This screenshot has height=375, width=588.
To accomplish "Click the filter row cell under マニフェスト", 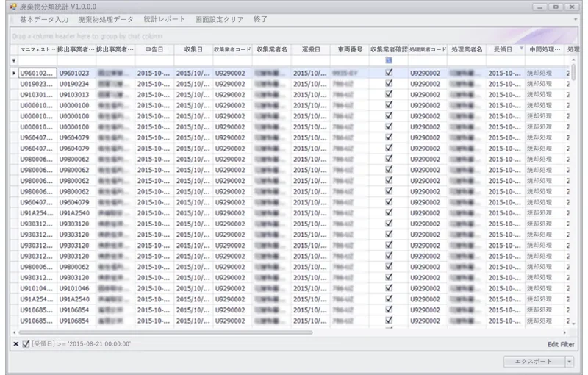I will 37,60.
